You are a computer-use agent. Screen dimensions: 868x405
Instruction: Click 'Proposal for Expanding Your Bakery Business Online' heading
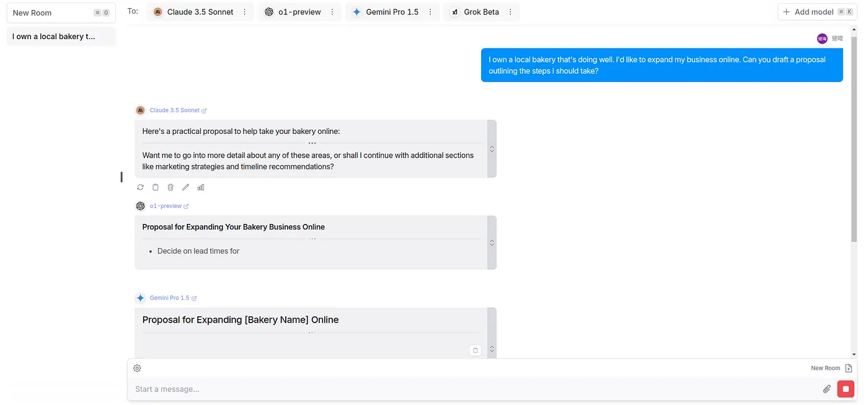pos(234,227)
